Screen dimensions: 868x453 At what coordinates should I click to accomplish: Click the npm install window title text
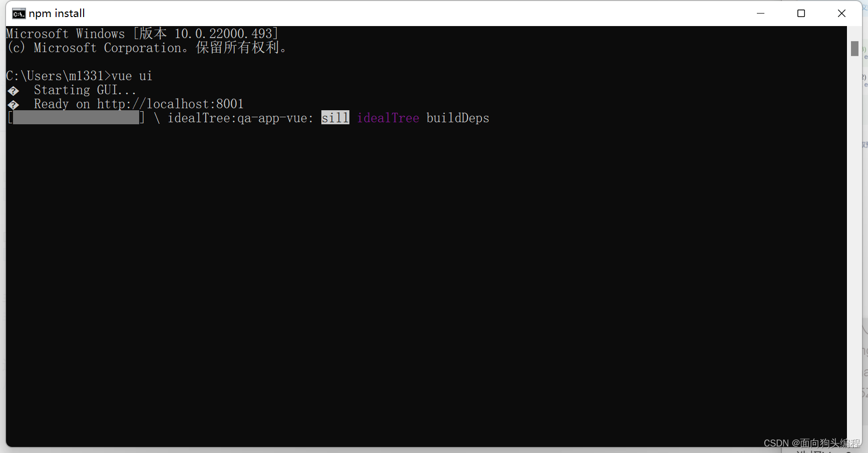click(x=57, y=14)
